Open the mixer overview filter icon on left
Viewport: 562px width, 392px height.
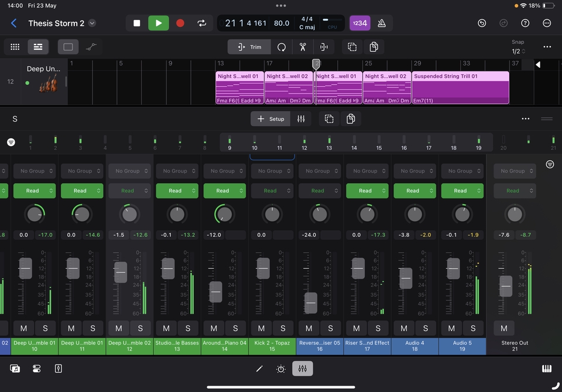pos(11,142)
